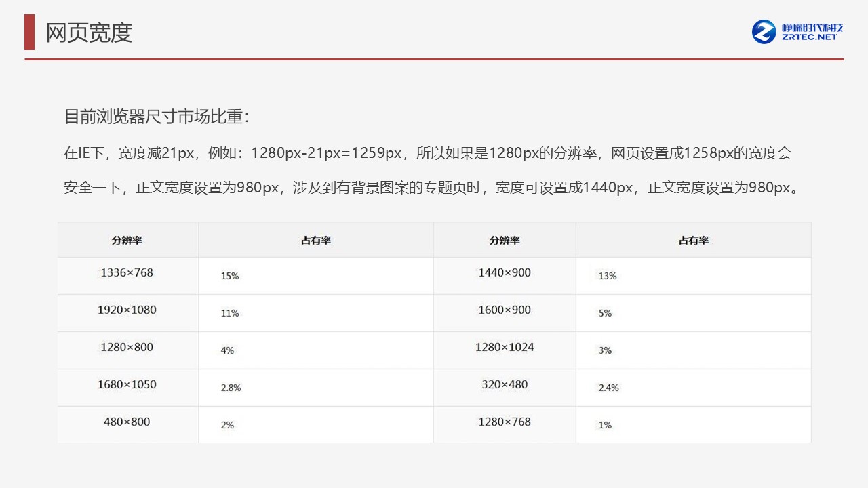Select the red accent bar beside the title

tap(29, 32)
